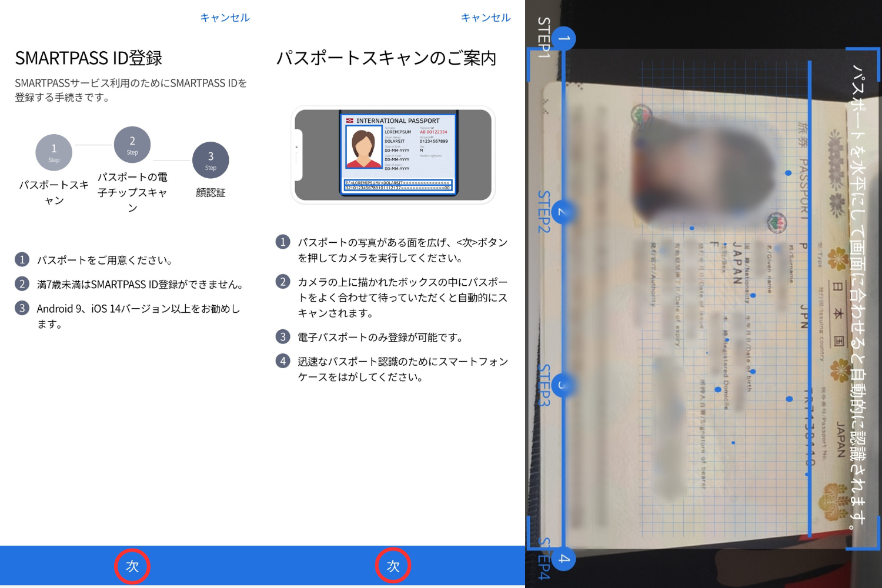Screen dimensions: 882x588
Task: Click numbered badge 3 mentioning Android 9
Action: [x=22, y=308]
